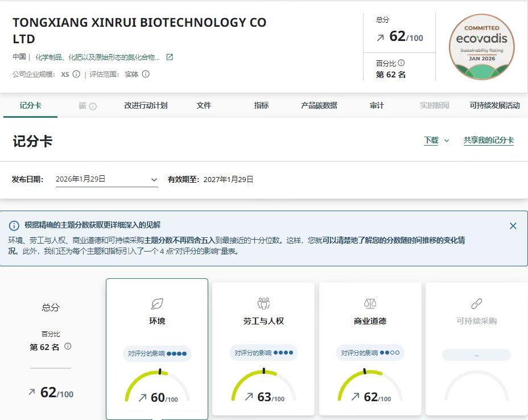The height and width of the screenshot is (420, 528).
Task: Open the 实时新闻 tab
Action: (434, 105)
